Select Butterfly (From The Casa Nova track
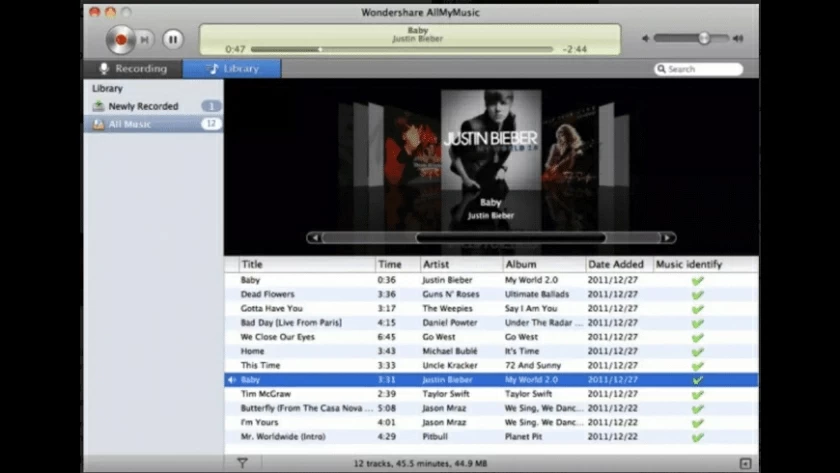This screenshot has height=473, width=840. [x=491, y=408]
